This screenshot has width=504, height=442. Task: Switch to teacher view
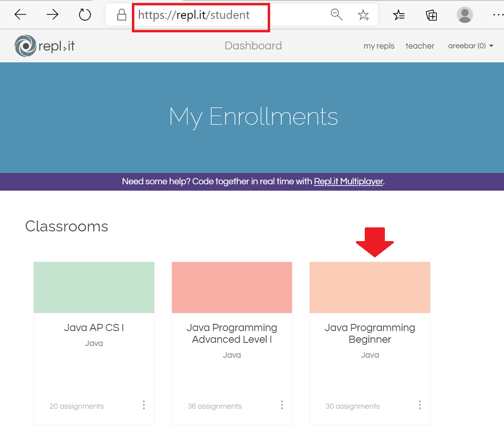point(420,46)
